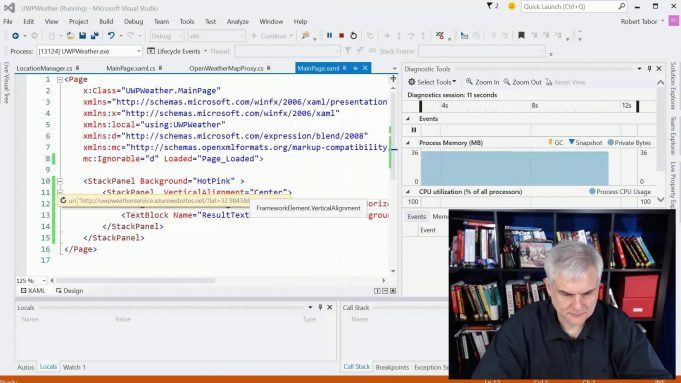Stop debugging with the red square

(341, 36)
